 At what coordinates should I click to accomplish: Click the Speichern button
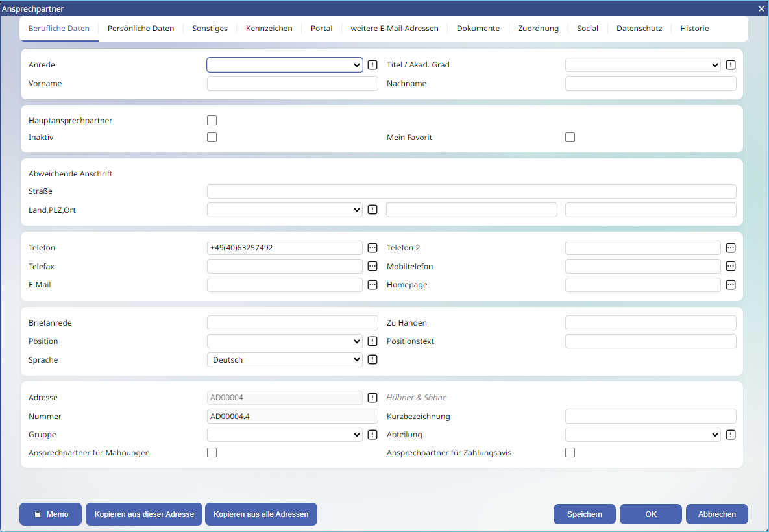[x=585, y=514]
